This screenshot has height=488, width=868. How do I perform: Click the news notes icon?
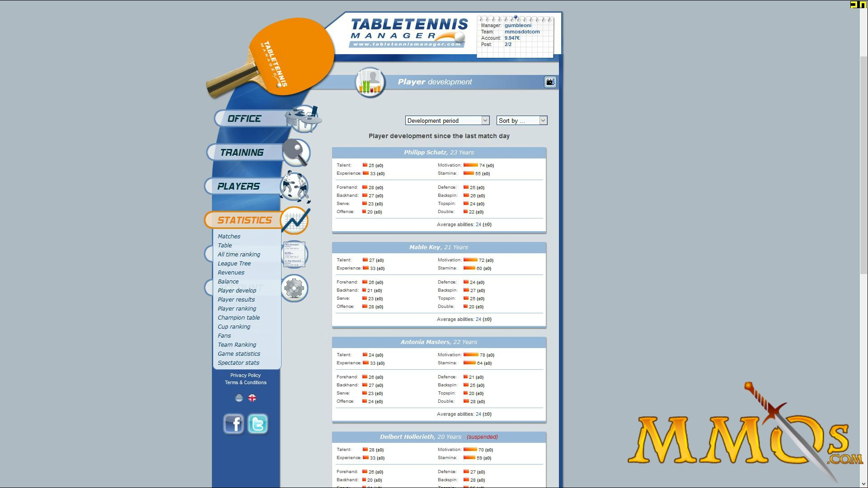(294, 254)
